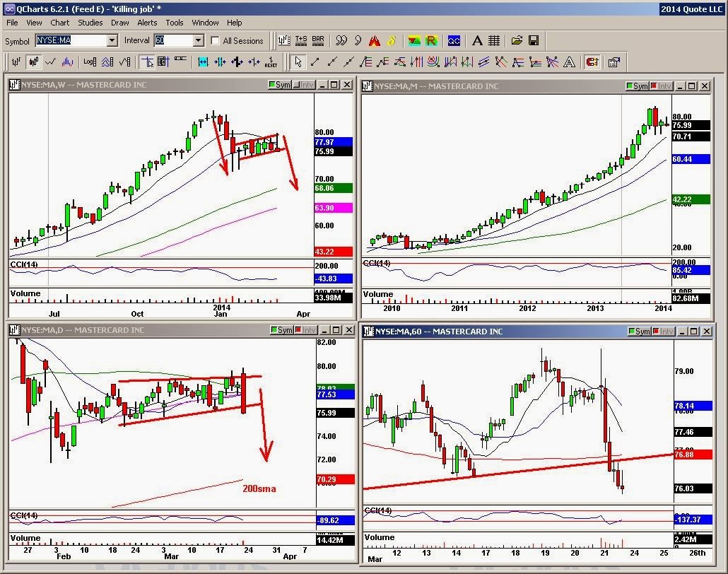Open the Tools menu

coord(175,23)
